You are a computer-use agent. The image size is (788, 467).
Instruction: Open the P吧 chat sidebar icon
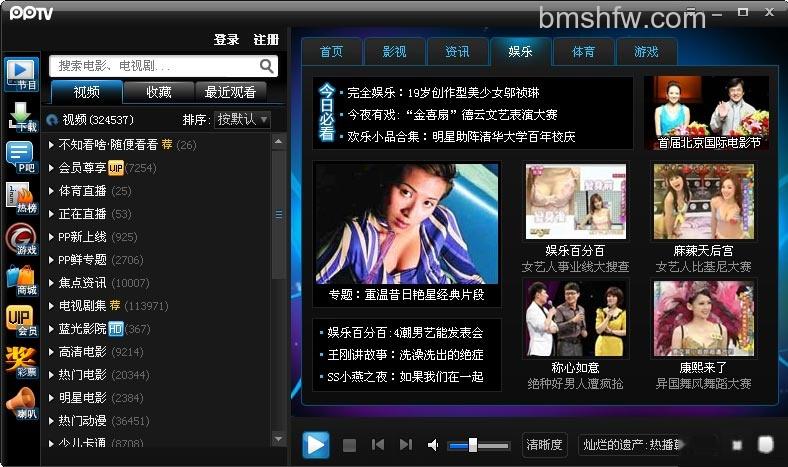[21, 157]
